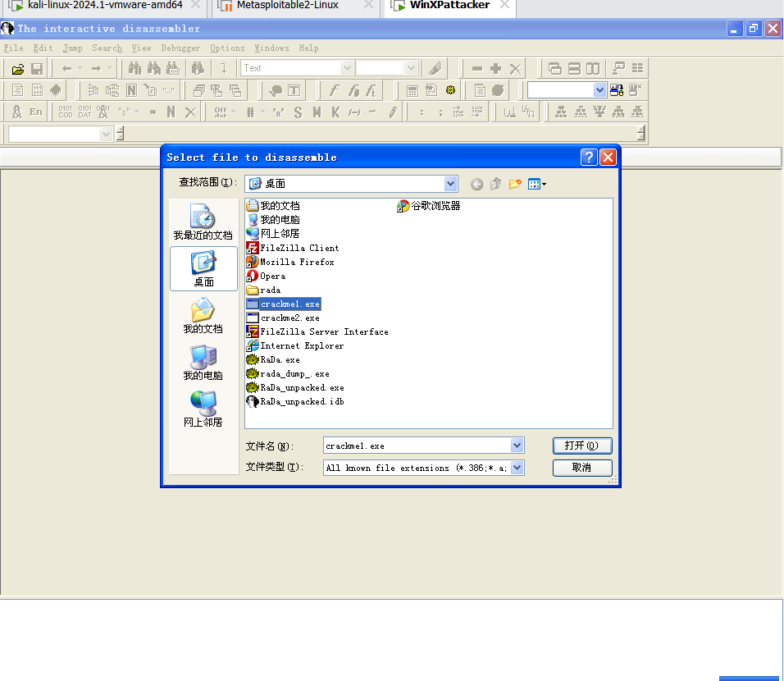Select RaDa.exe in file list

[x=274, y=359]
